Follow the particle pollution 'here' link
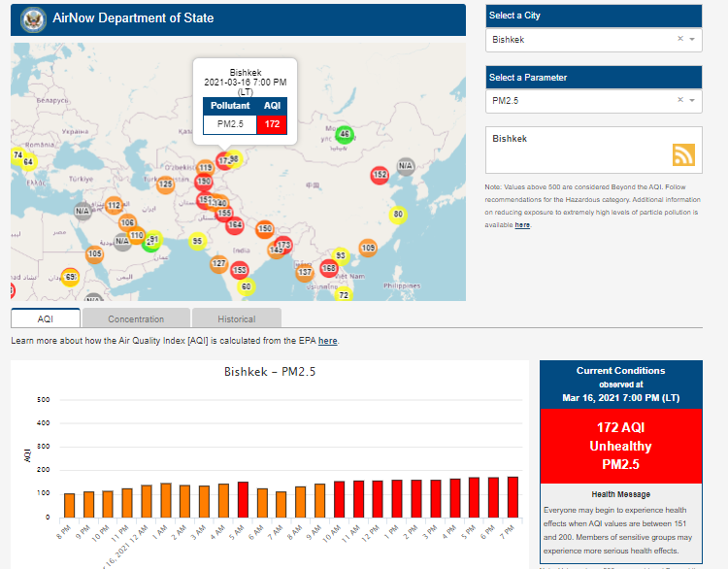This screenshot has height=569, width=728. click(x=522, y=224)
